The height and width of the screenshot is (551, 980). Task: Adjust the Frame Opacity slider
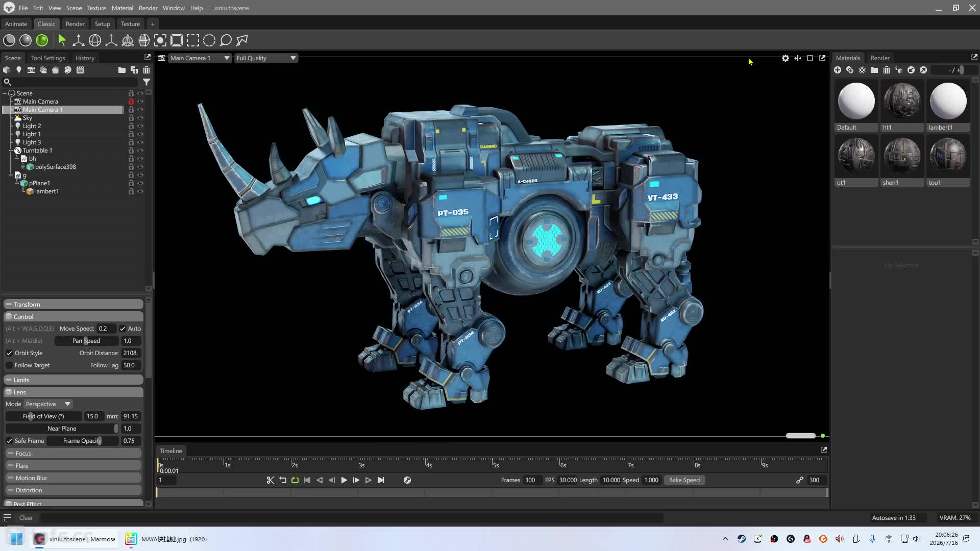pos(82,441)
